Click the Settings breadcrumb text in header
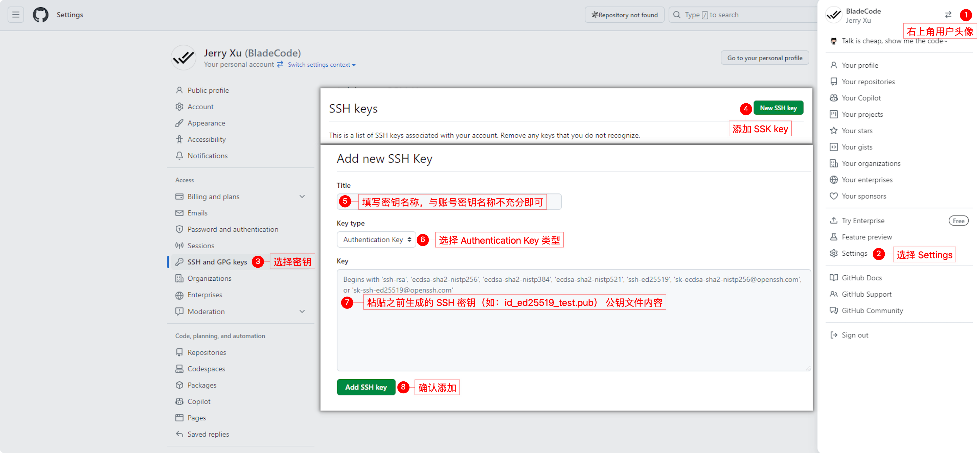Image resolution: width=980 pixels, height=453 pixels. click(70, 15)
